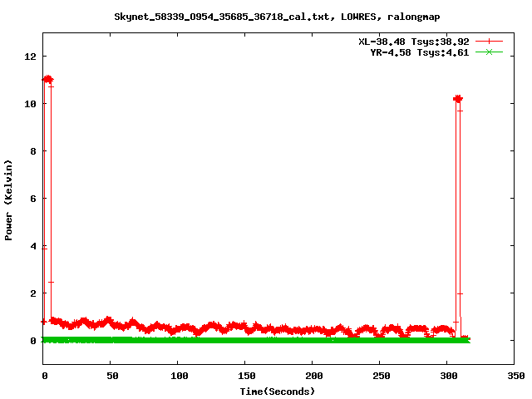532x399 pixels.
Task: Click the x-axis tick label 300
Action: pyautogui.click(x=449, y=376)
